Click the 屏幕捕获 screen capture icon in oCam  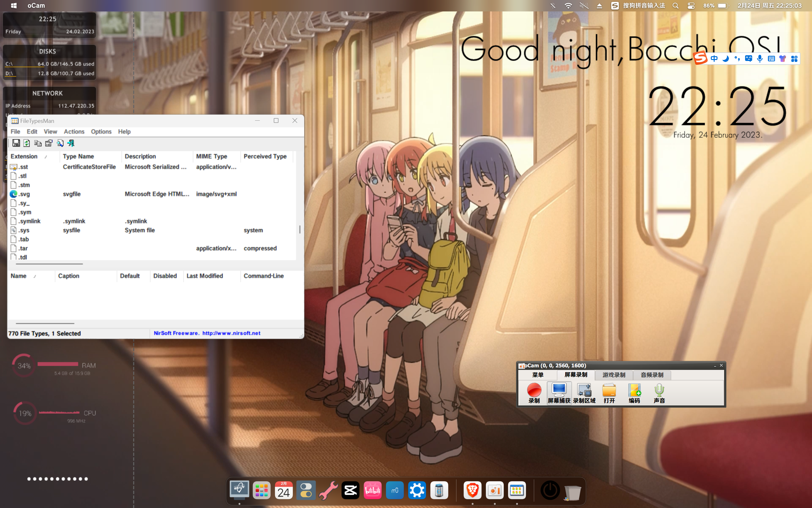(x=559, y=393)
